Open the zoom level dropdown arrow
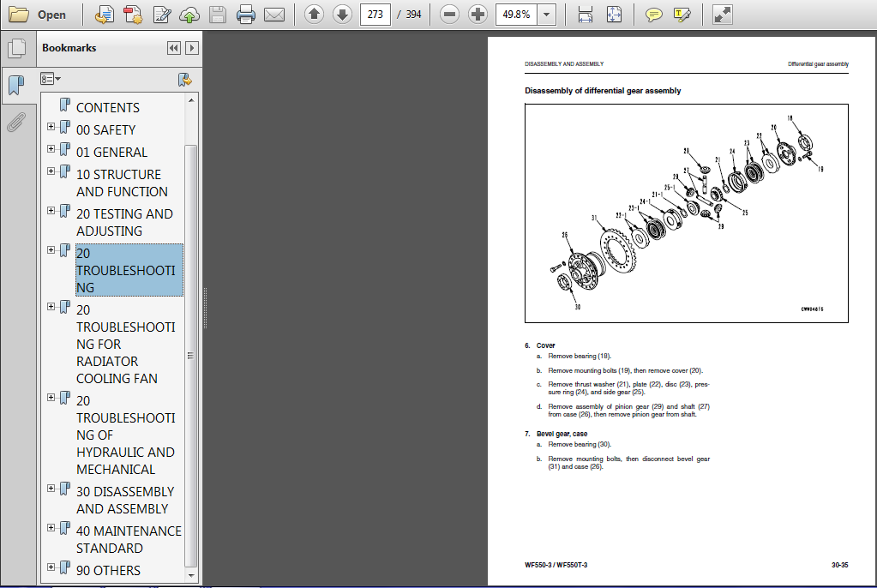877x588 pixels. click(x=546, y=15)
